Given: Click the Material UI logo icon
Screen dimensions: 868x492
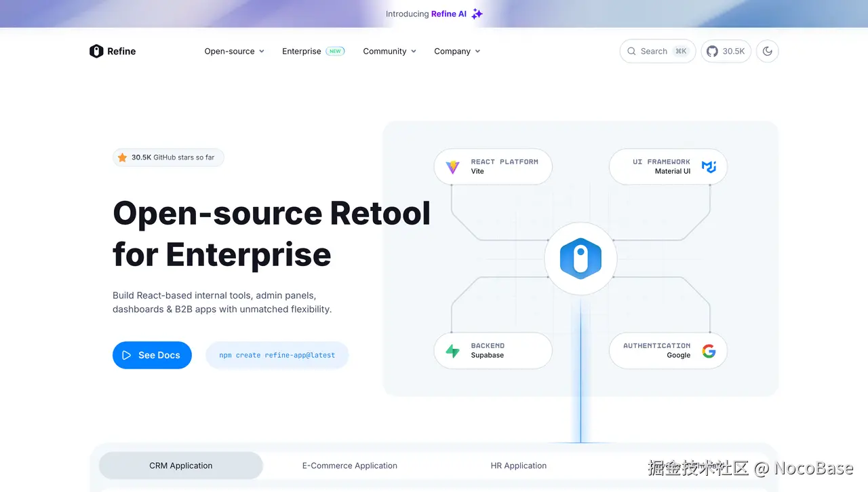Looking at the screenshot, I should (709, 167).
